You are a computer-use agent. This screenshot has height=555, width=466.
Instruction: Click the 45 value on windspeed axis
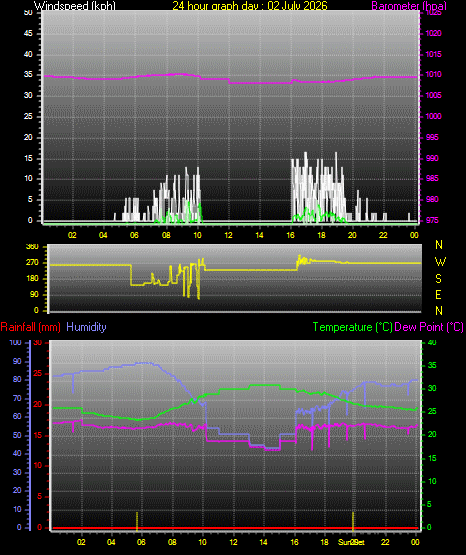[x=28, y=33]
